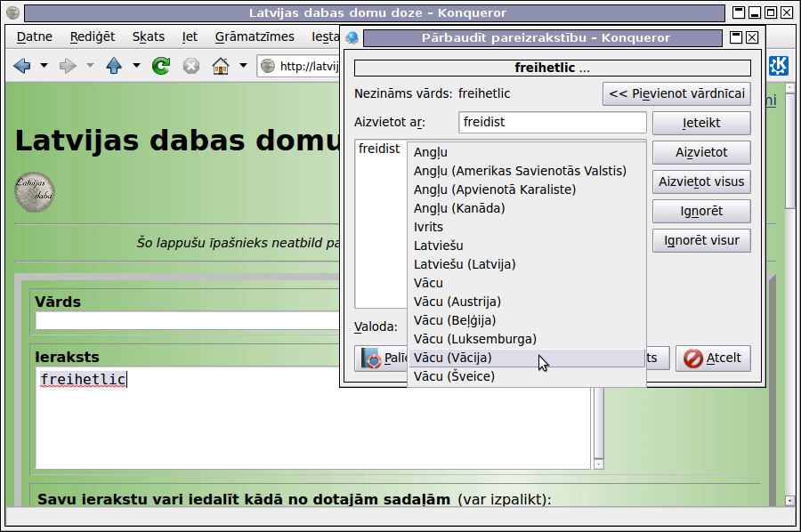
Task: Click the Ieraksts text area with freihetlic
Action: point(312,417)
